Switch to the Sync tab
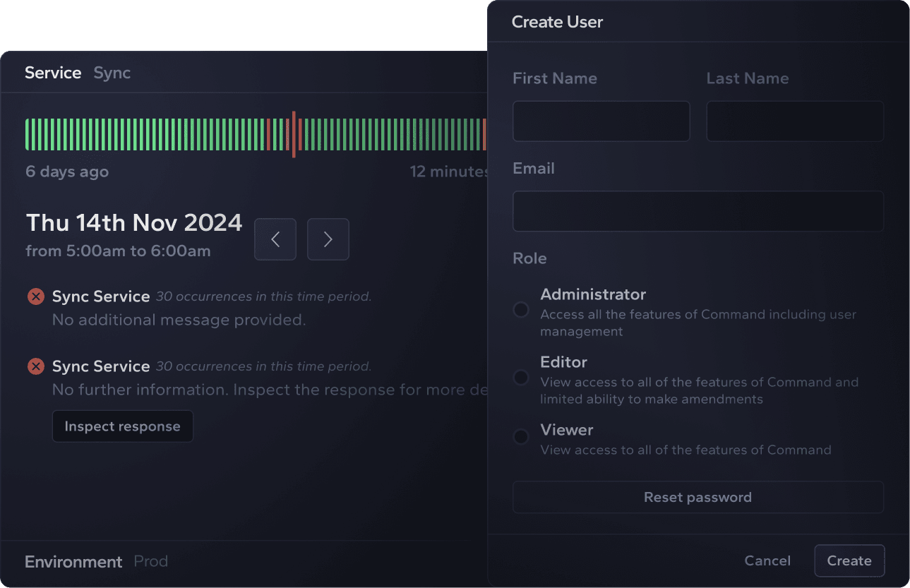Screen dimensions: 910x588 click(x=112, y=73)
